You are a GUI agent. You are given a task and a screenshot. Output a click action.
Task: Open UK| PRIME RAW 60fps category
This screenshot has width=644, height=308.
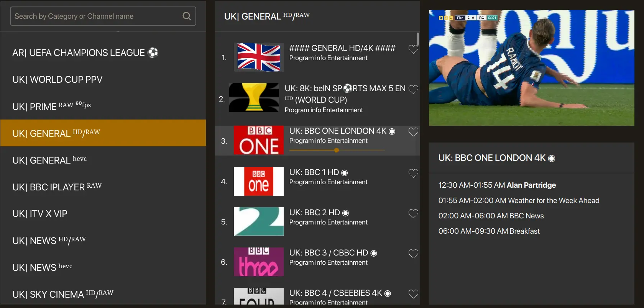coord(103,106)
